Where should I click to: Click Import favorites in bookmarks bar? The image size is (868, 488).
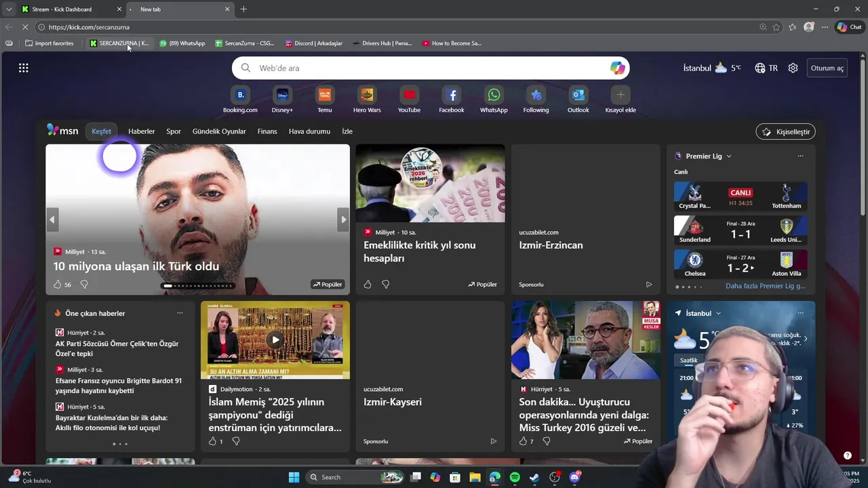49,43
